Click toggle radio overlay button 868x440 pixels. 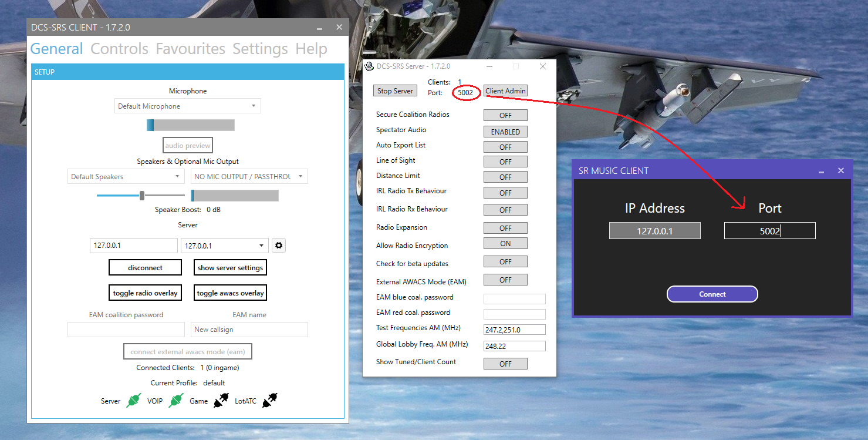[145, 293]
